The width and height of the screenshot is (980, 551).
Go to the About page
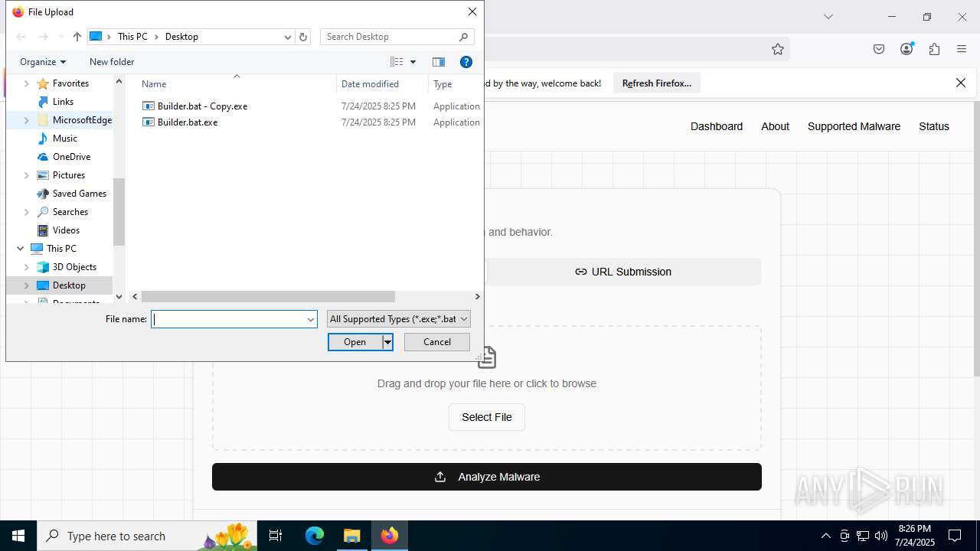tap(775, 126)
